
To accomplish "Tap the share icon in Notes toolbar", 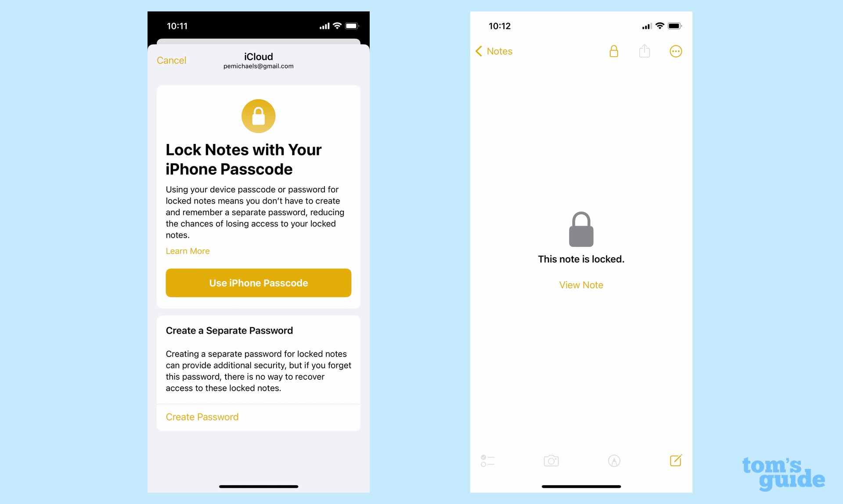I will pyautogui.click(x=645, y=51).
